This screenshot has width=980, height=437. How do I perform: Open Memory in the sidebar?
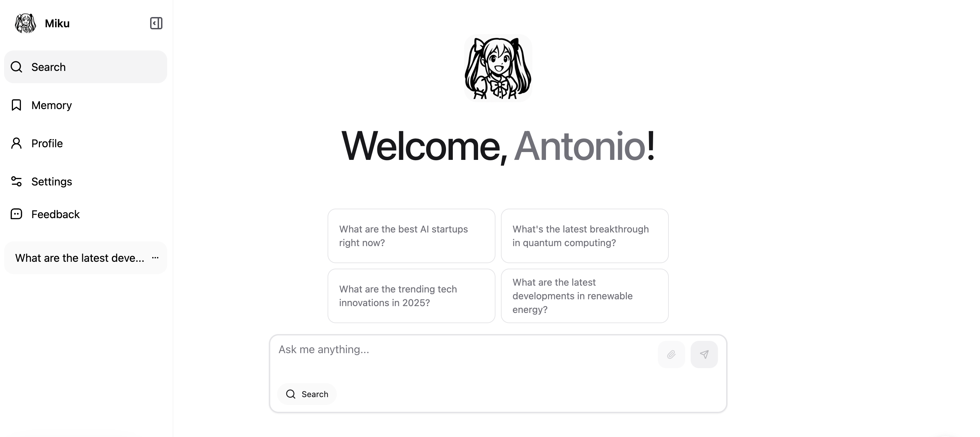[x=86, y=105]
